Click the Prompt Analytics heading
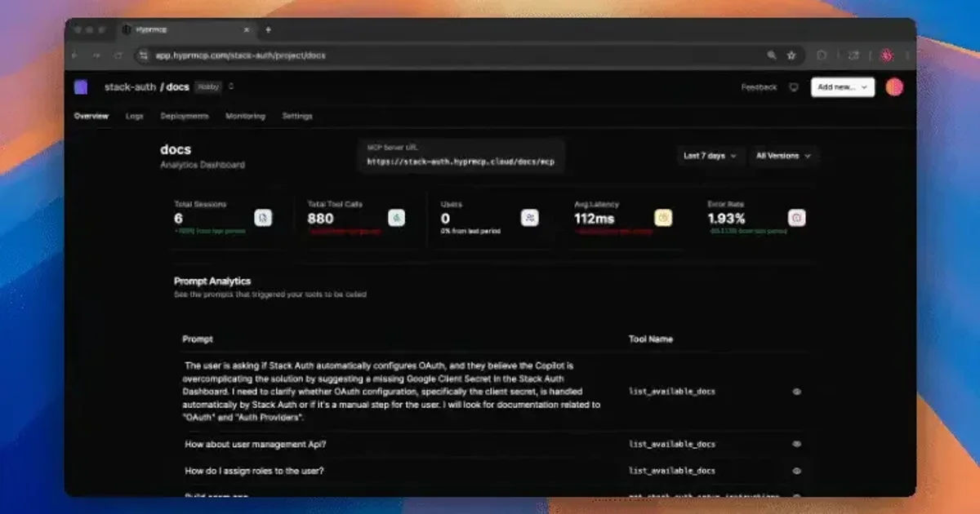Viewport: 980px width, 514px height. 212,281
